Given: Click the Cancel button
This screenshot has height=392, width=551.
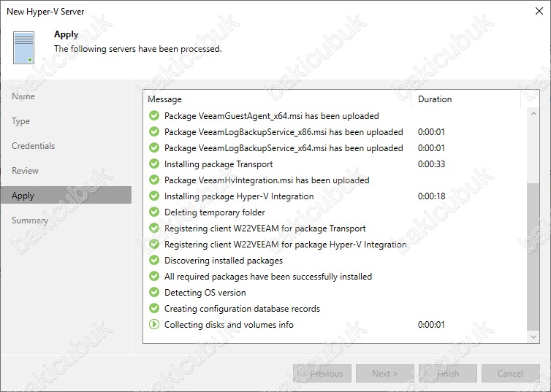Looking at the screenshot, I should [x=511, y=374].
